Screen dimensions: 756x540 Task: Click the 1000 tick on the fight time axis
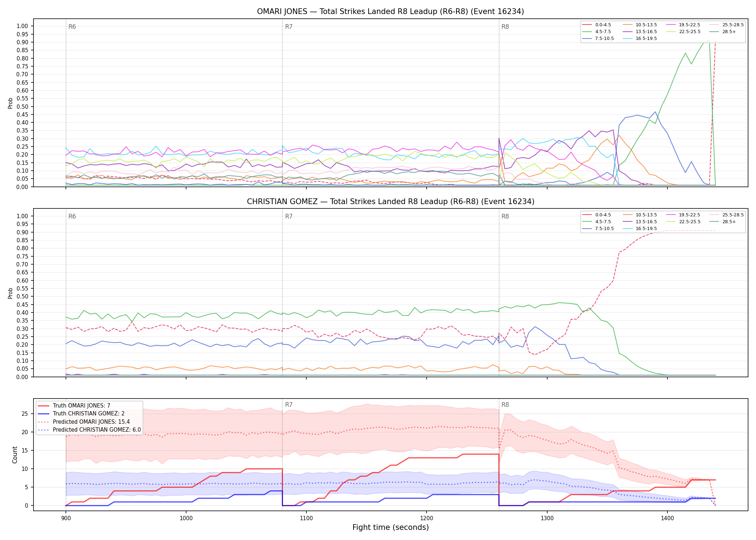click(186, 518)
